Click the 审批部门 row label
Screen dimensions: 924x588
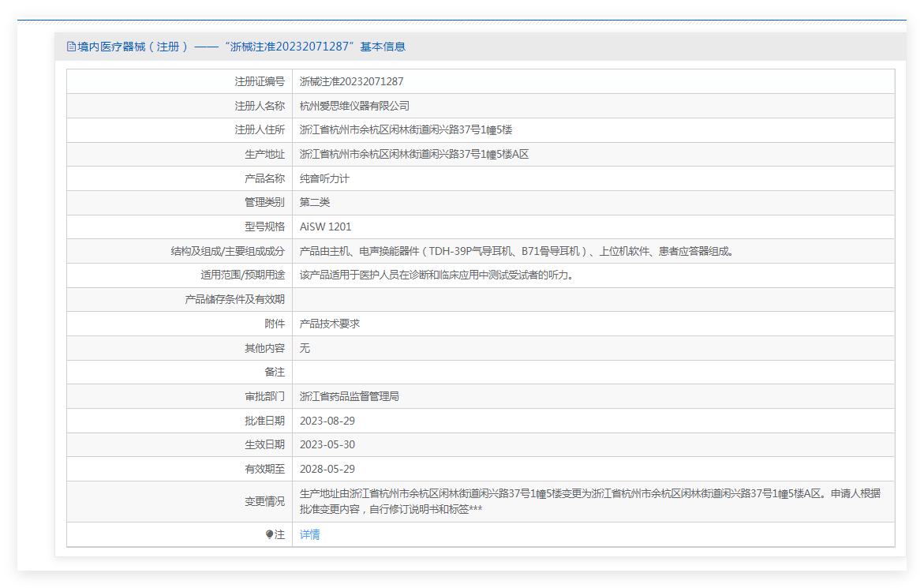coord(264,396)
